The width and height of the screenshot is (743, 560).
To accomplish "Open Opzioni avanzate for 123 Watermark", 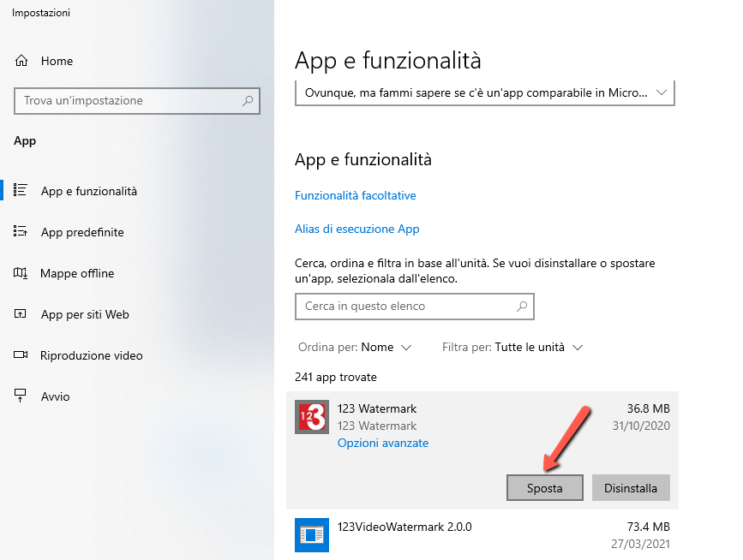I will 383,443.
